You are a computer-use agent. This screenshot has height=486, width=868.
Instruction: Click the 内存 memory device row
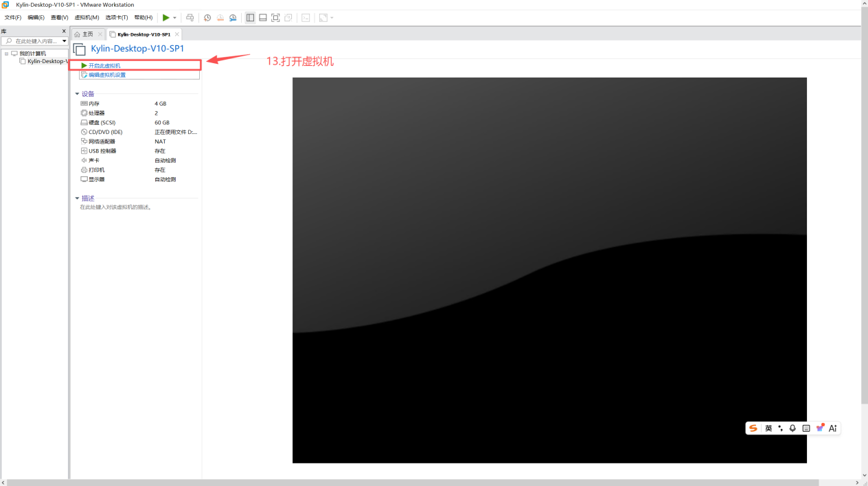(139, 104)
